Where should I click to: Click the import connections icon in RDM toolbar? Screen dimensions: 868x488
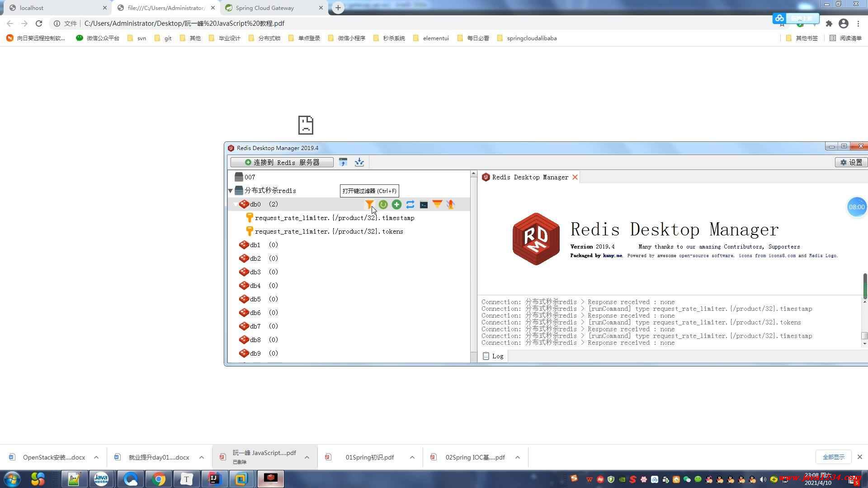343,162
